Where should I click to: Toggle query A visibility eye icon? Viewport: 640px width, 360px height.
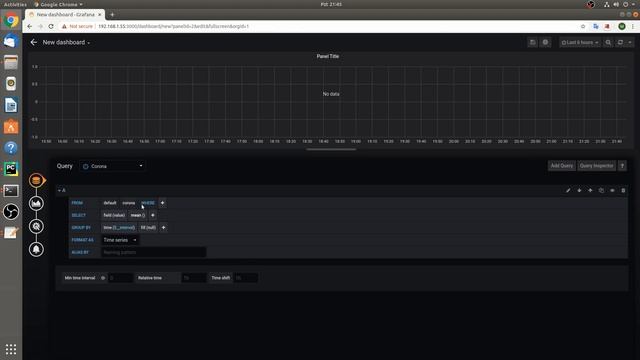[612, 190]
